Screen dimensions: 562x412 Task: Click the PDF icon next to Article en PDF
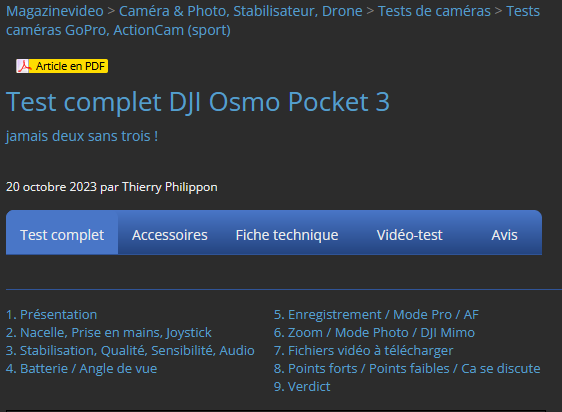pos(24,66)
